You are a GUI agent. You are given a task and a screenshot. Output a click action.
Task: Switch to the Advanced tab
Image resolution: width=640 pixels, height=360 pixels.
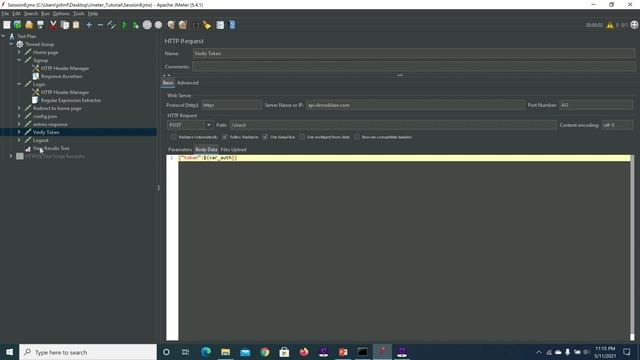pos(188,83)
